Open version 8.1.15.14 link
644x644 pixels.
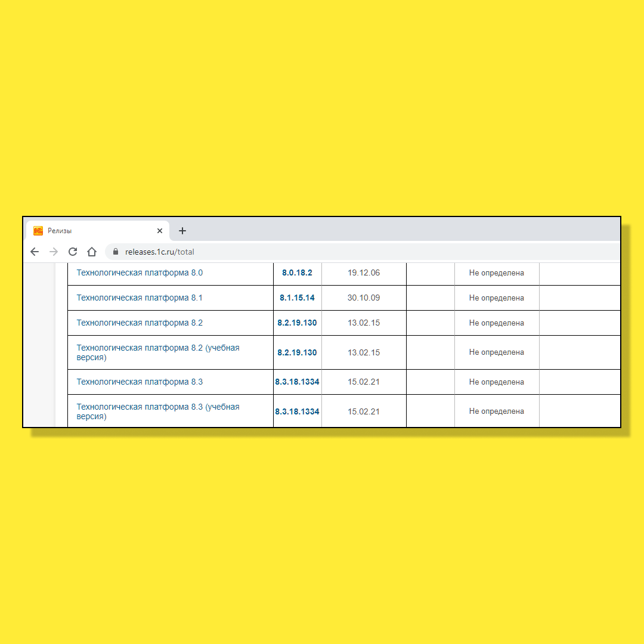297,298
